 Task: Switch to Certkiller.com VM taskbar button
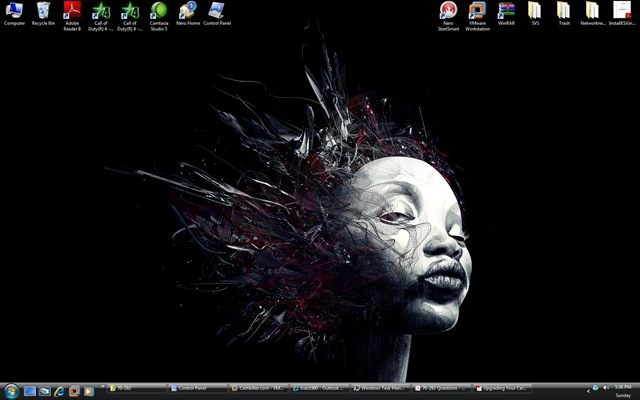coord(259,388)
